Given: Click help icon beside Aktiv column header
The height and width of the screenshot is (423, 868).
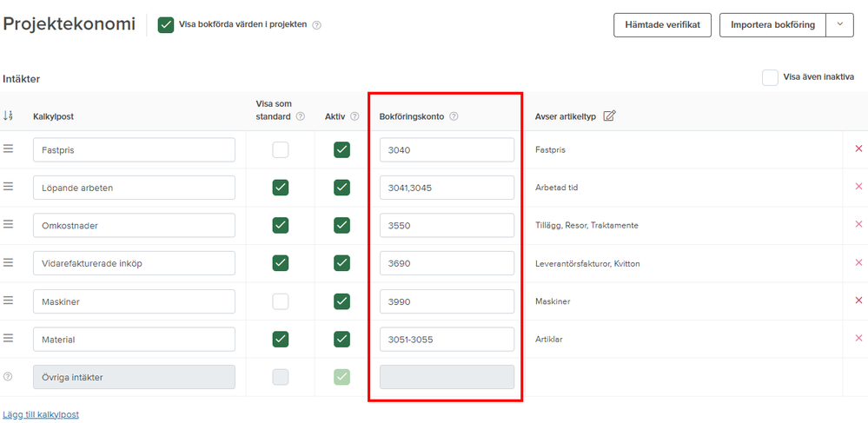Looking at the screenshot, I should [x=354, y=116].
